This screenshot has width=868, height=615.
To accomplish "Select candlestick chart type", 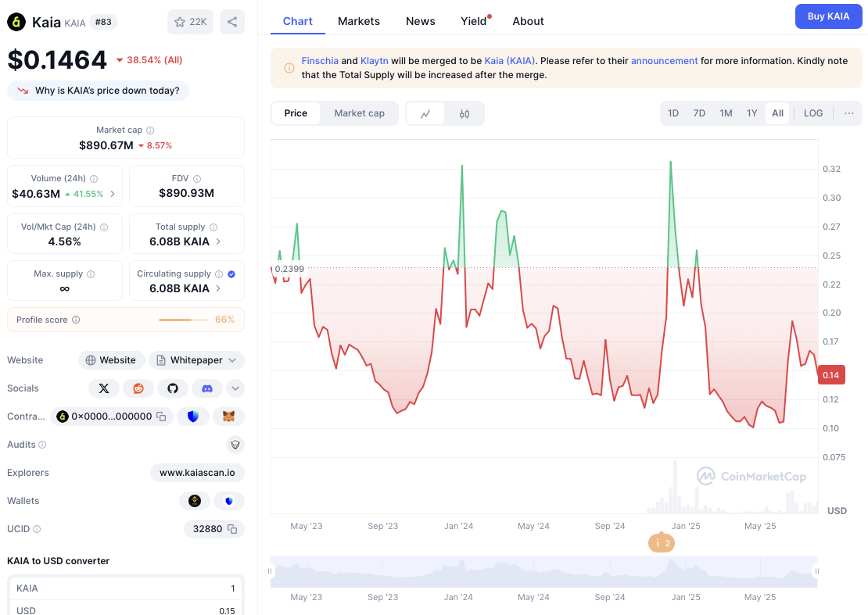I will (464, 113).
